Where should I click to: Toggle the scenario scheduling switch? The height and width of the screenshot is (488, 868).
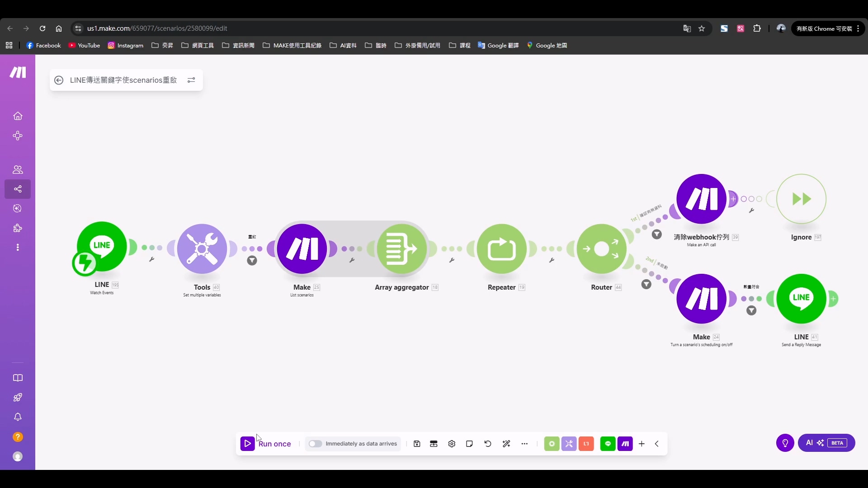pyautogui.click(x=315, y=444)
